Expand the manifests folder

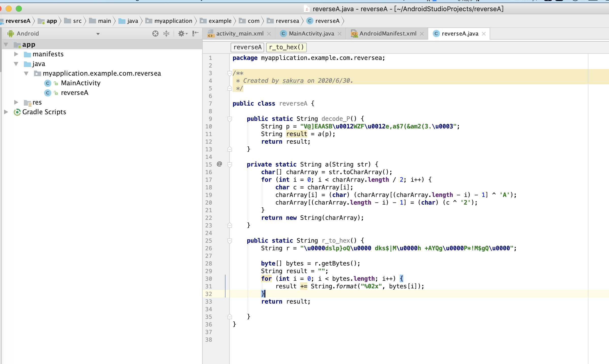pyautogui.click(x=16, y=54)
